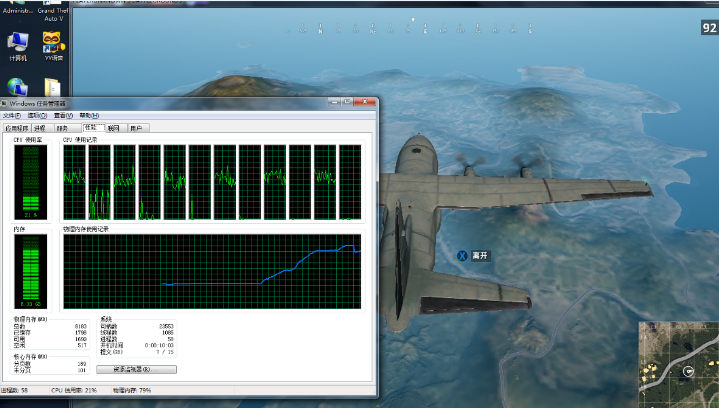This screenshot has height=408, width=719.
Task: Select the globe network desktop icon
Action: tap(17, 87)
